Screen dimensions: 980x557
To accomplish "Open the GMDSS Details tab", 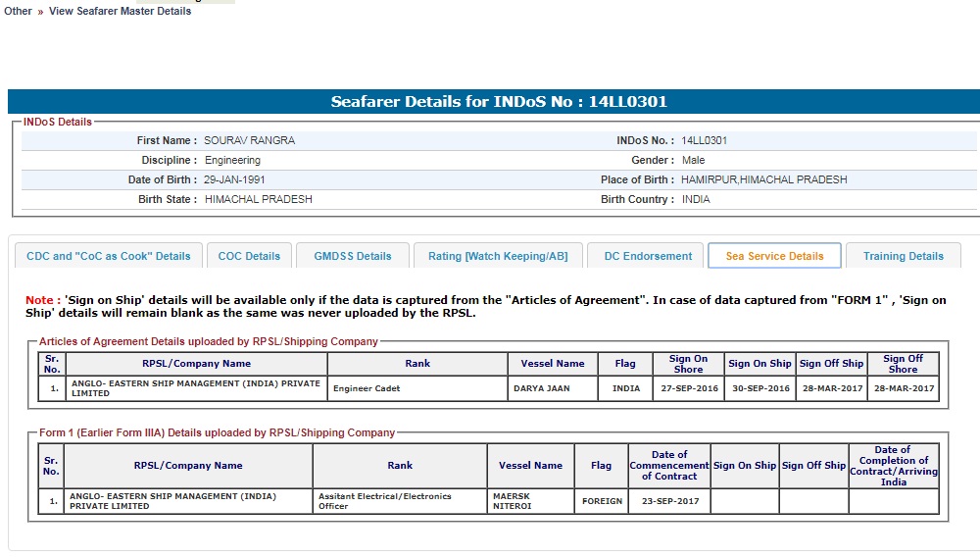I will coord(353,256).
